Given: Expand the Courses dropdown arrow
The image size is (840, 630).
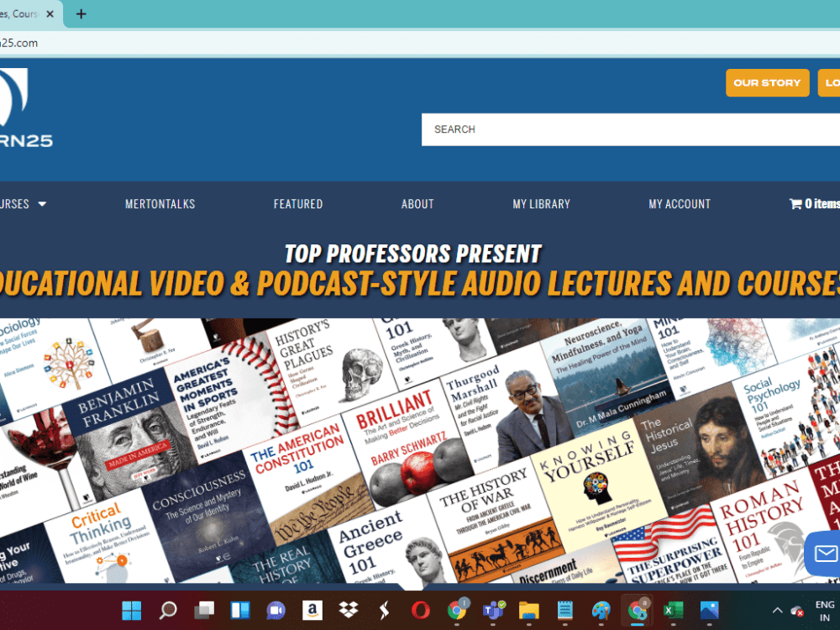Looking at the screenshot, I should [x=42, y=204].
